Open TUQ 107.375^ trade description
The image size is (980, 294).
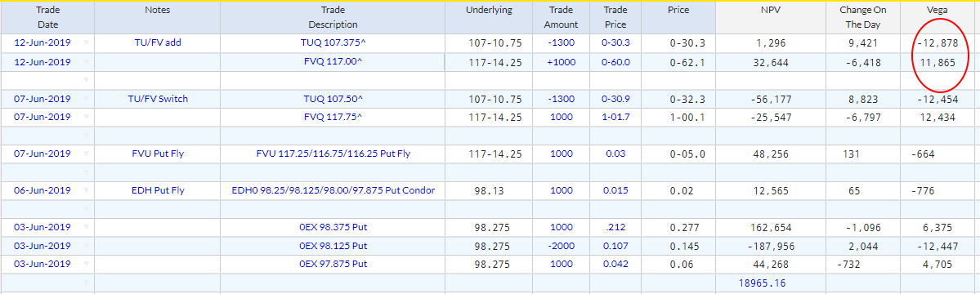point(333,42)
